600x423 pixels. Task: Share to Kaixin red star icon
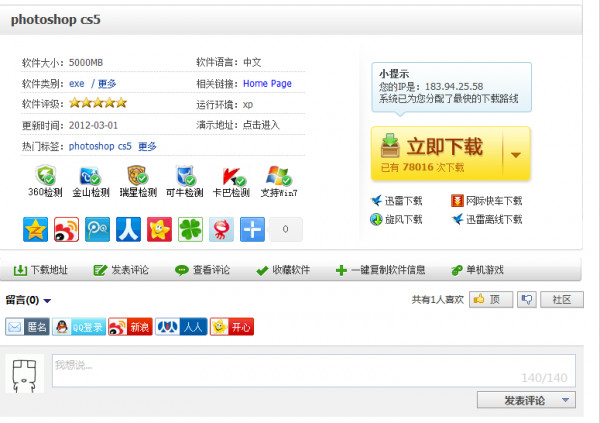tap(159, 229)
